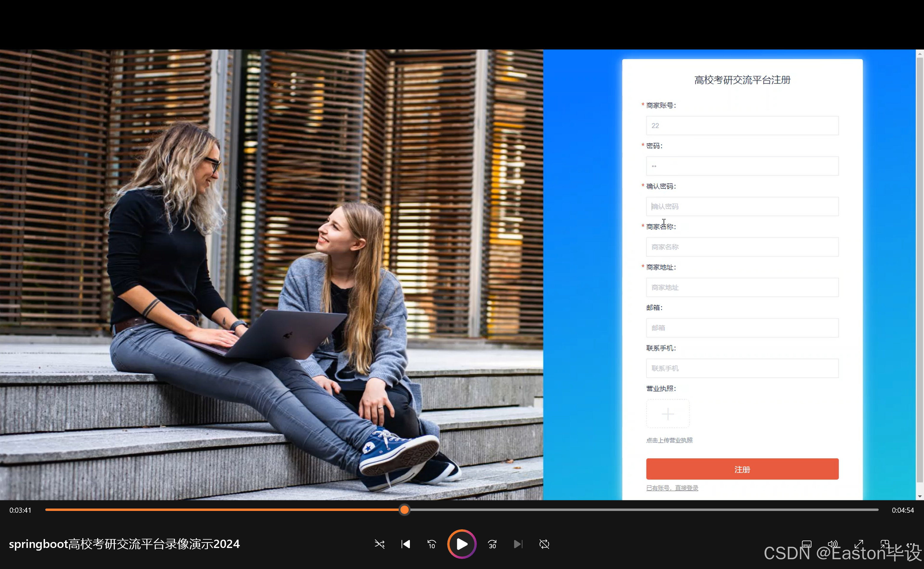Click the orange seek bar handle
The width and height of the screenshot is (924, 569).
[x=404, y=510]
